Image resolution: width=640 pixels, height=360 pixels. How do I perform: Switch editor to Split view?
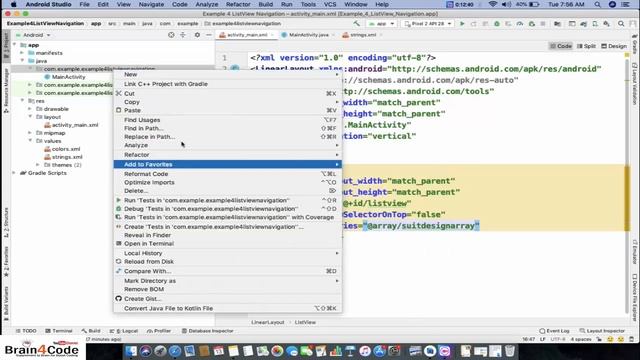click(587, 46)
